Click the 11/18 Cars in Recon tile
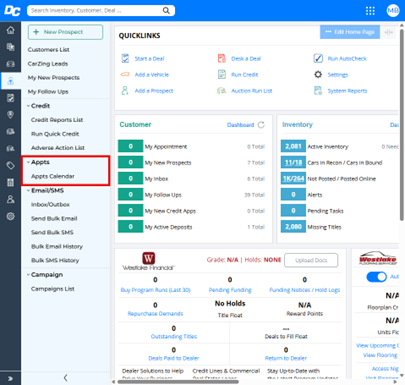The width and height of the screenshot is (405, 385). (293, 163)
